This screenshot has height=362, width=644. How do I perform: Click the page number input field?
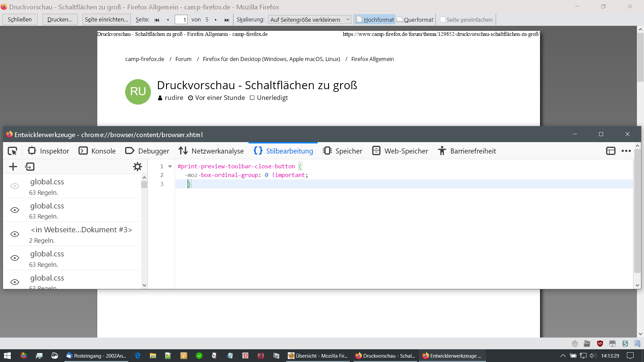coord(181,20)
